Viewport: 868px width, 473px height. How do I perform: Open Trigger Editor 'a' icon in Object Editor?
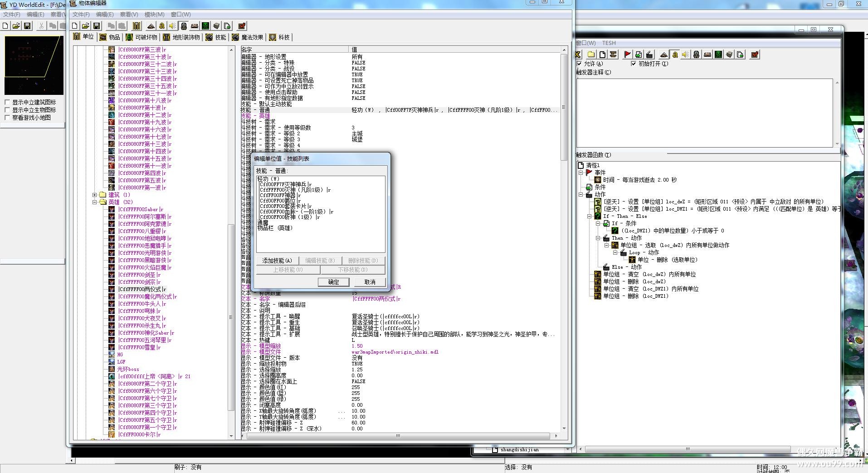tap(162, 26)
